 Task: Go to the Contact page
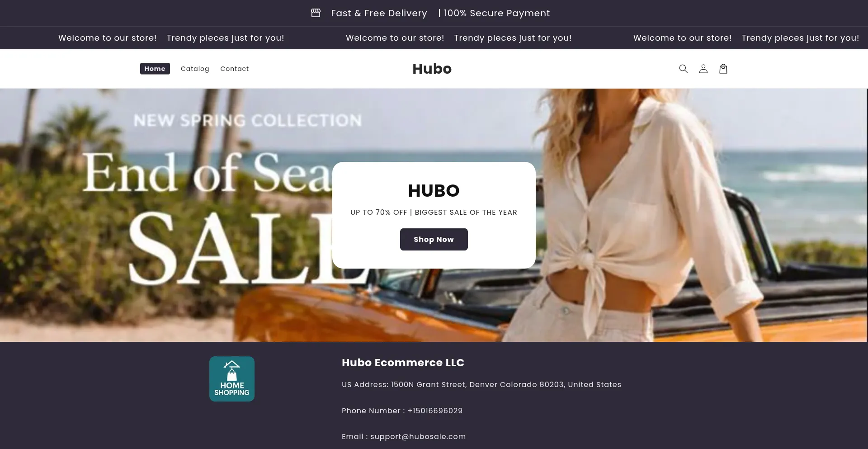click(x=234, y=68)
